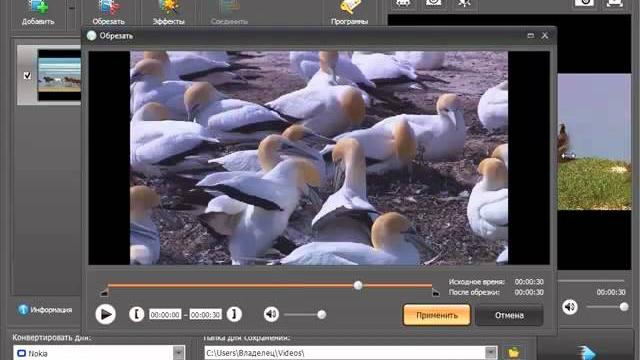Viewport: 640px width, 360px height.
Task: Set end marker with right bracket button
Action: point(234,314)
